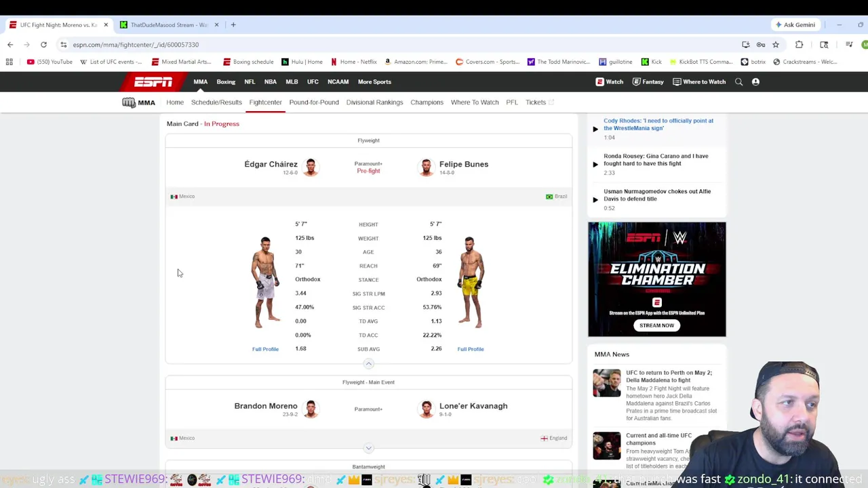Open Covers.com Sports bookmark
This screenshot has height=488, width=868.
[487, 62]
